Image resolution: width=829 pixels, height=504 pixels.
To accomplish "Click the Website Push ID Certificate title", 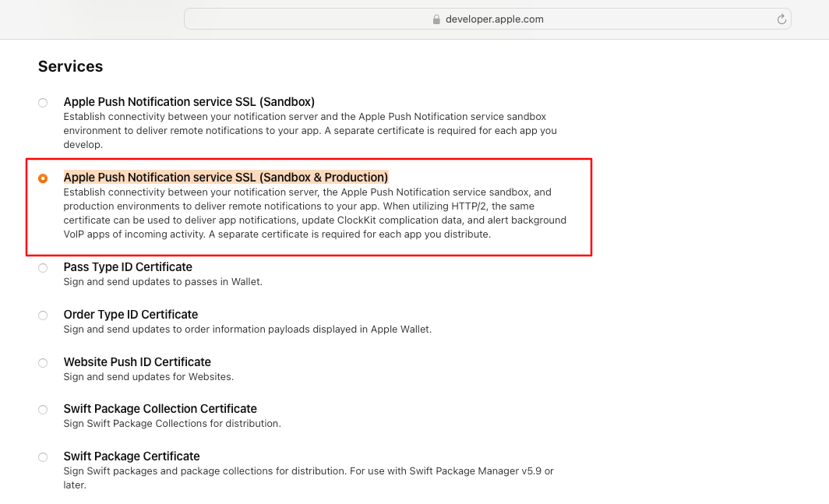I will [137, 362].
